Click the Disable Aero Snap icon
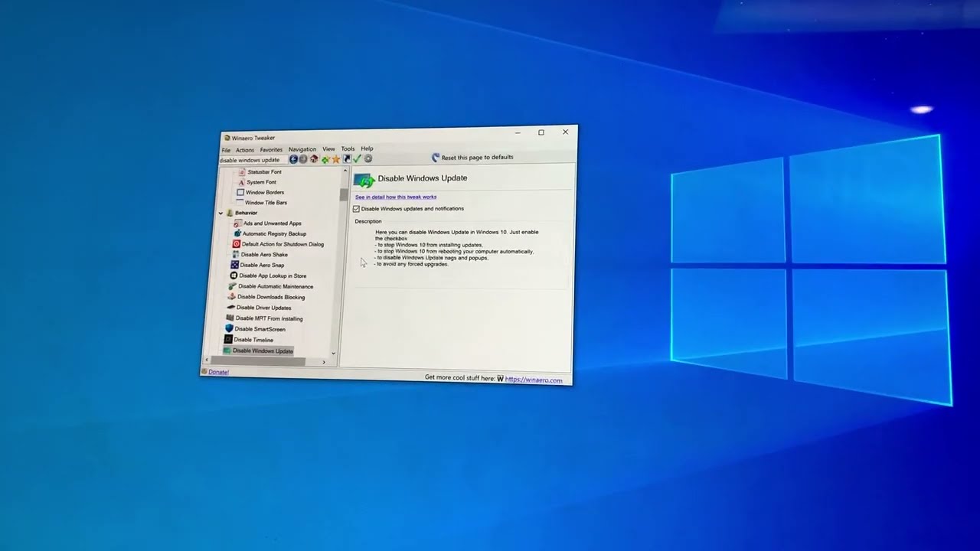The width and height of the screenshot is (980, 551). coord(234,265)
